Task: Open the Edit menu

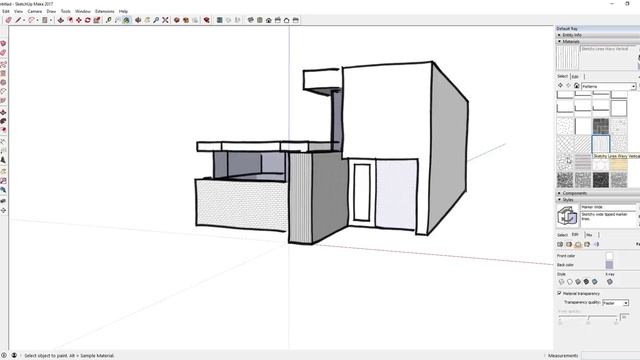Action: pyautogui.click(x=6, y=11)
